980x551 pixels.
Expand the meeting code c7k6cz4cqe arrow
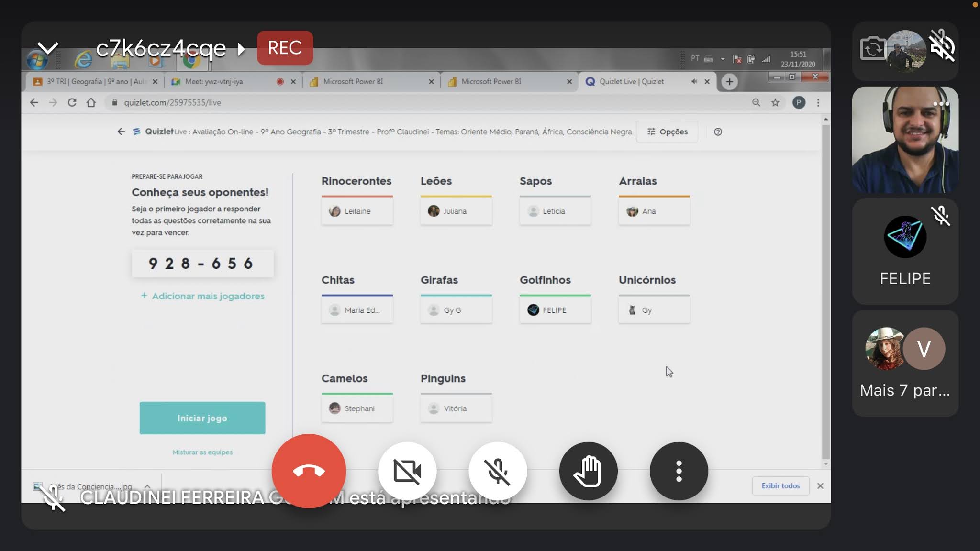(242, 48)
